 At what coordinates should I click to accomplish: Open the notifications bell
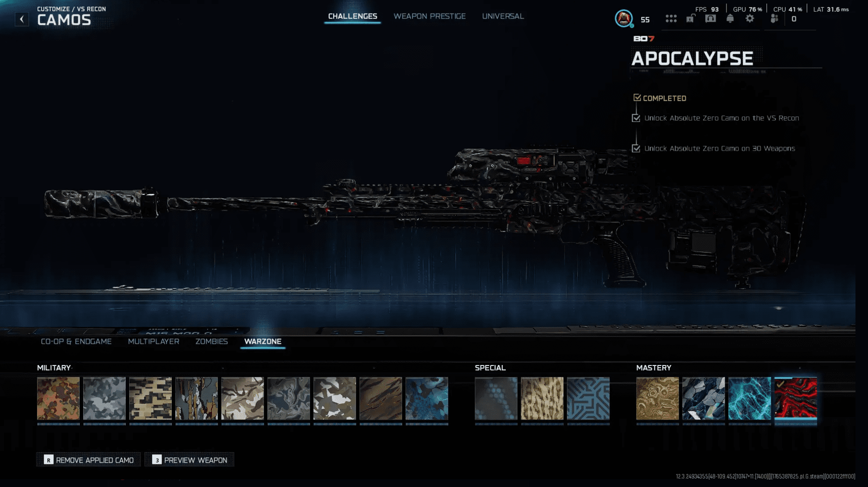(x=730, y=19)
